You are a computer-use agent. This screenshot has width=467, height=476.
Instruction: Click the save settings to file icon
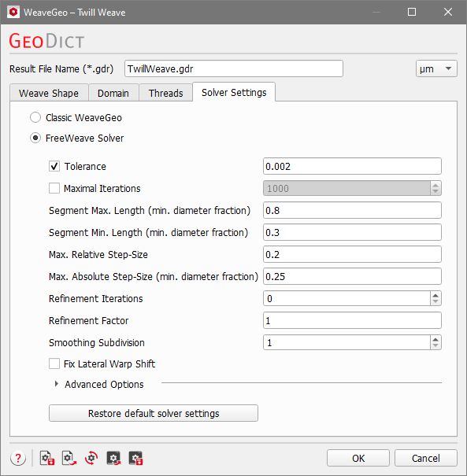(x=47, y=458)
